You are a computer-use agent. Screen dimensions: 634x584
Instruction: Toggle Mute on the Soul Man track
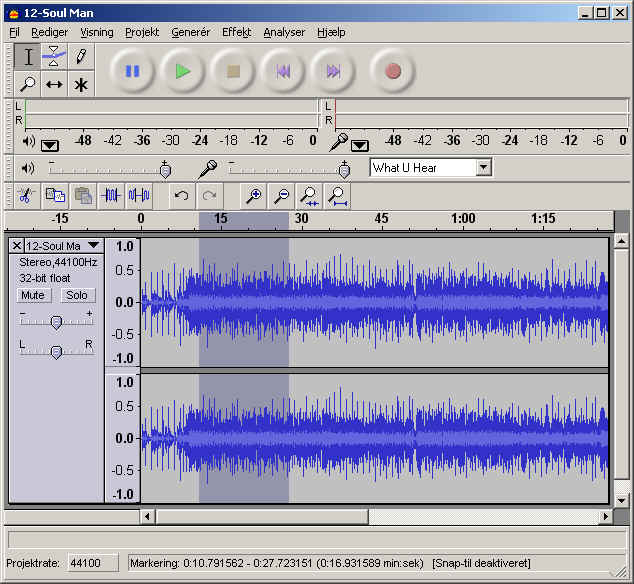coord(34,295)
